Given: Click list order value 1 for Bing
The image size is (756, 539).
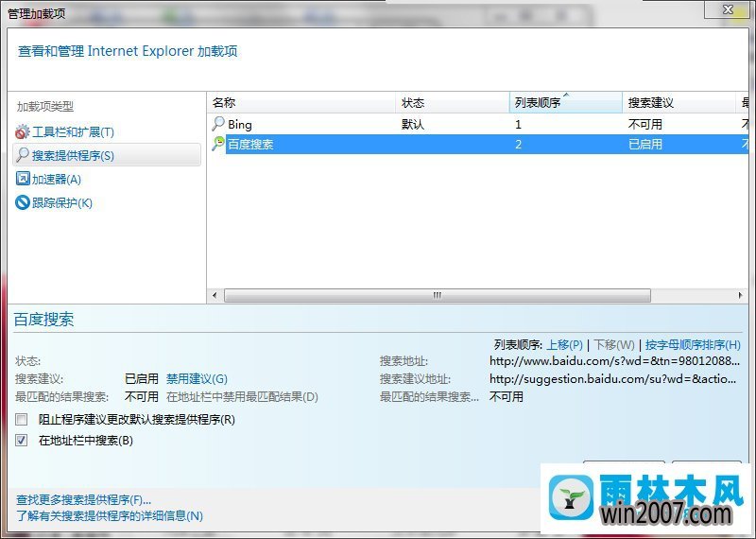Looking at the screenshot, I should [x=518, y=125].
